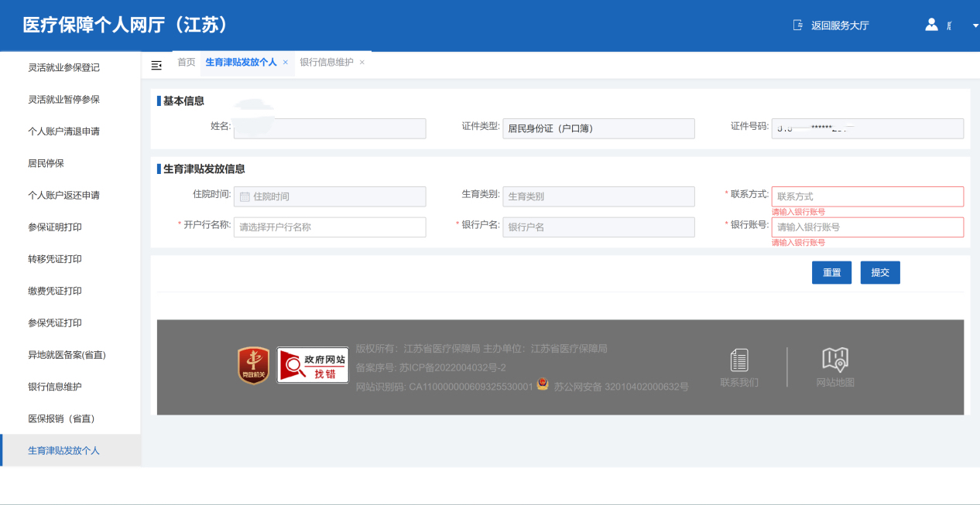Click the return-to-service-hall exit icon

tap(798, 26)
